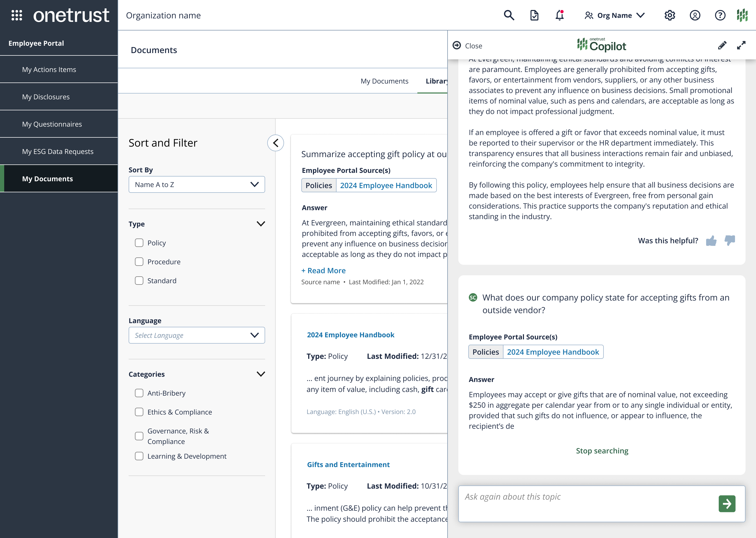Open the settings gear
This screenshot has height=538, width=756.
coord(669,15)
